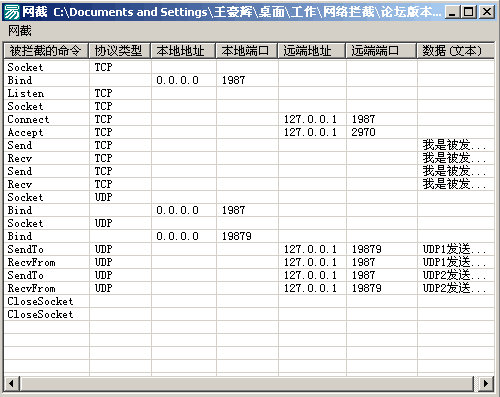Click the Bind row with port 19879

(249, 236)
